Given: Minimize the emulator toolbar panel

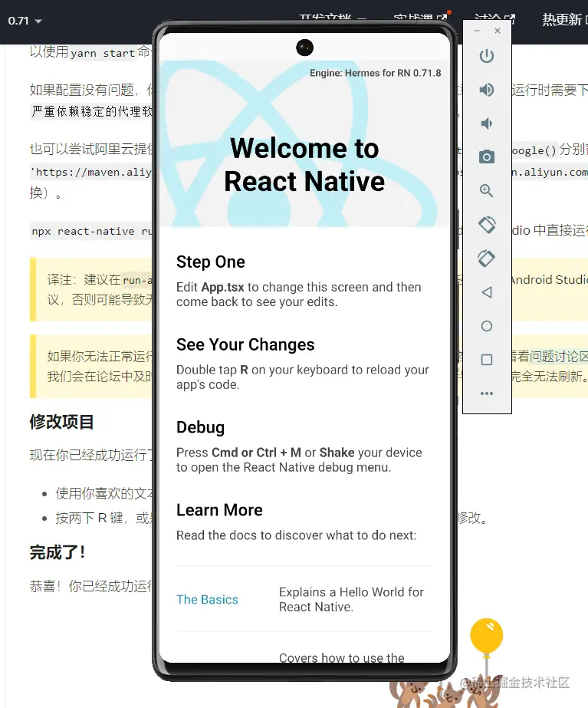Looking at the screenshot, I should tap(477, 31).
